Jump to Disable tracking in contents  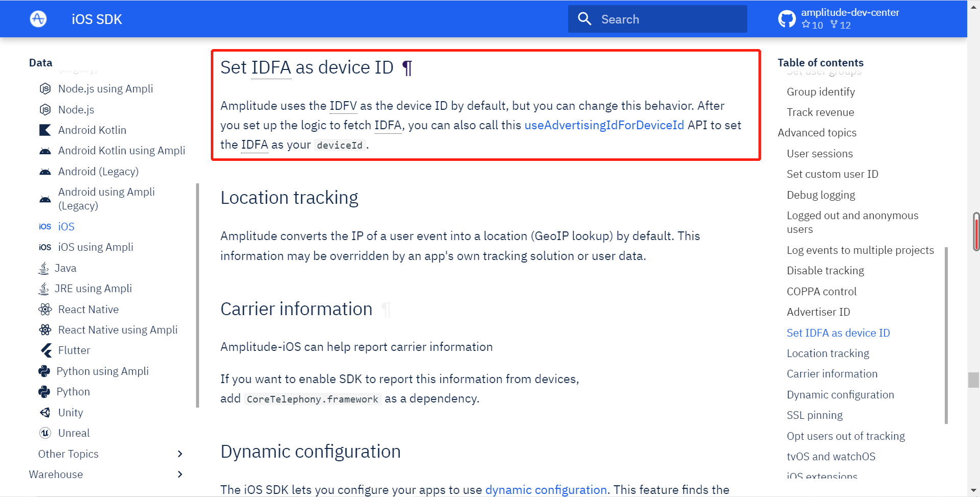point(825,271)
